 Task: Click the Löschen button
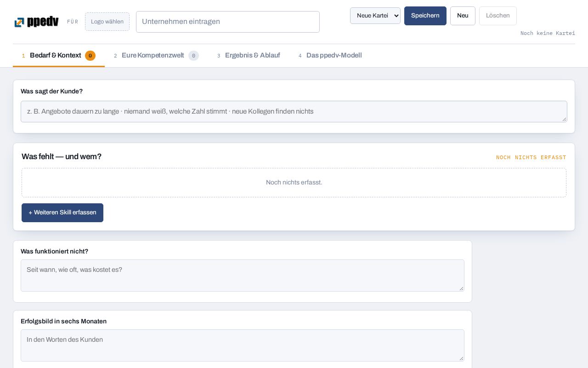pos(498,16)
